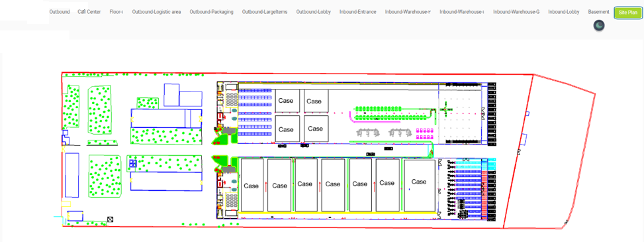The height and width of the screenshot is (242, 644).
Task: Click the magenta pallet grid in upper warehouse
Action: (426, 133)
